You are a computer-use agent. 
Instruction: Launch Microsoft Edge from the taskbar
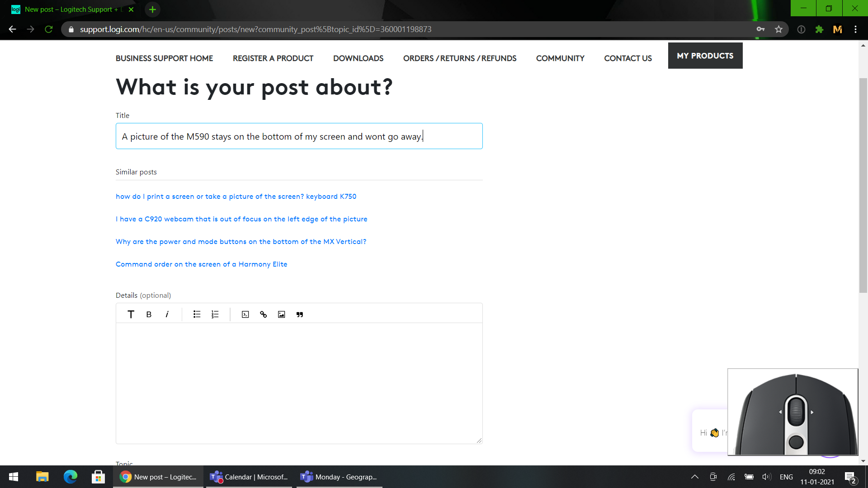pyautogui.click(x=71, y=477)
